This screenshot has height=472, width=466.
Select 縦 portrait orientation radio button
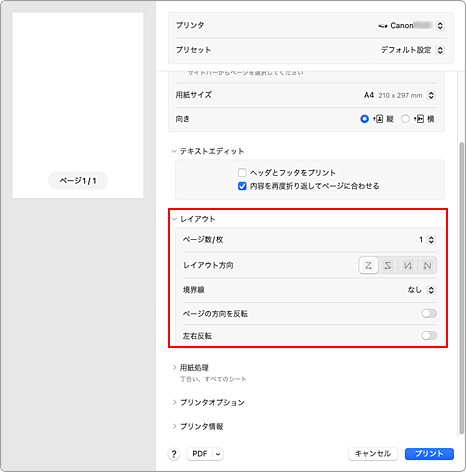[364, 119]
